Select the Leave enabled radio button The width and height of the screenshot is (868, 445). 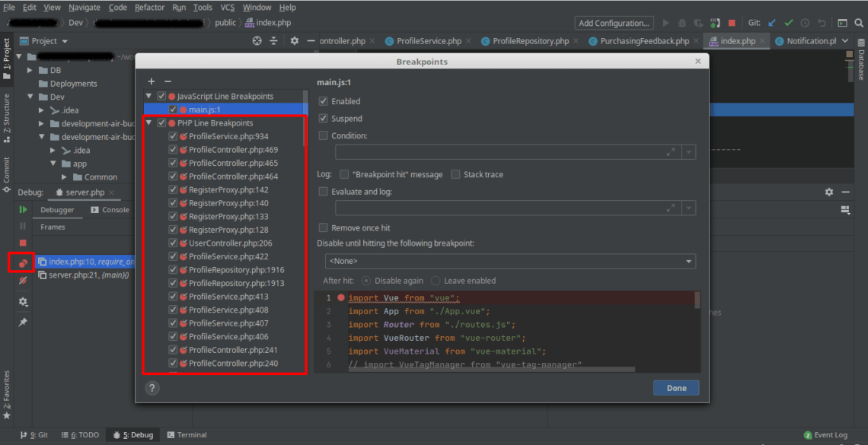[435, 281]
